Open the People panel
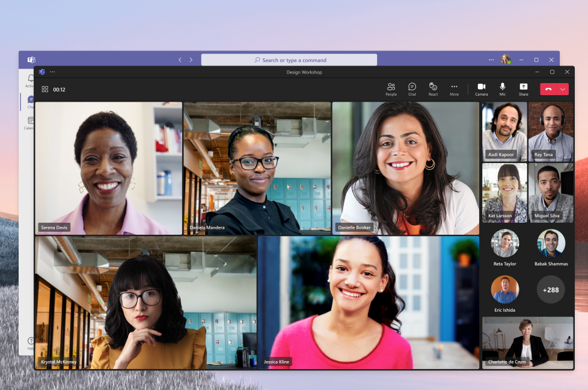Screen dimensions: 588x390 [391, 89]
